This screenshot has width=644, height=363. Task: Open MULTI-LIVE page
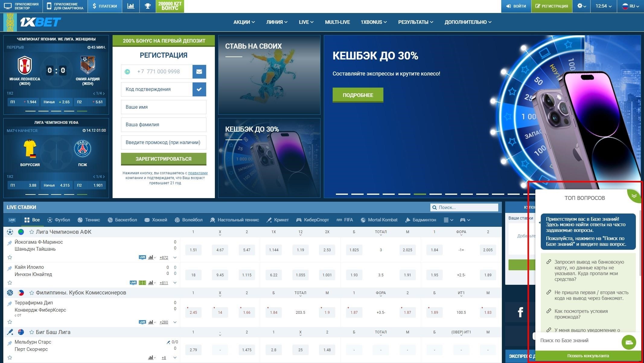pyautogui.click(x=337, y=22)
